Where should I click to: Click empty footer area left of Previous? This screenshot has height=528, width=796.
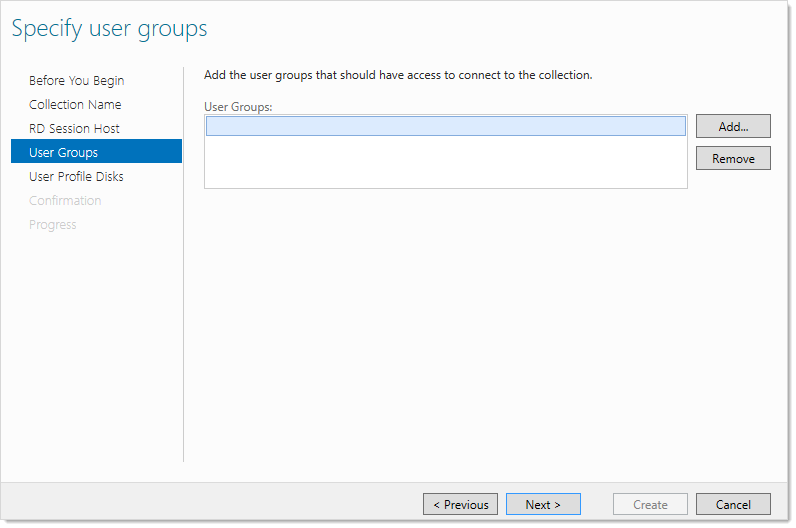[213, 503]
